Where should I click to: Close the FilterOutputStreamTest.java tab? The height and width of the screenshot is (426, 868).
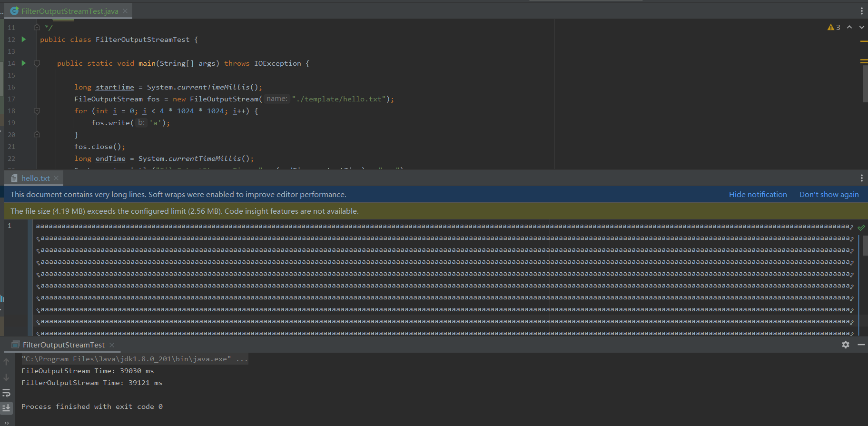click(125, 11)
